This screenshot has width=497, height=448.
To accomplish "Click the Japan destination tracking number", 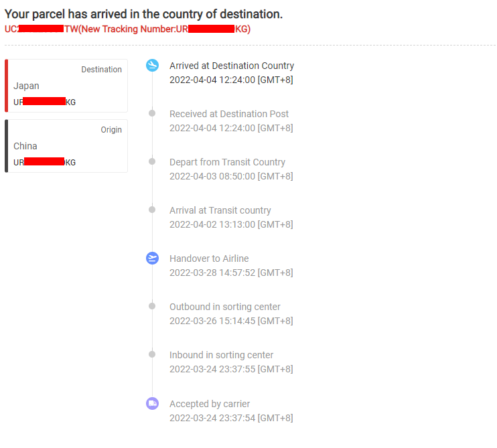I will click(x=44, y=102).
